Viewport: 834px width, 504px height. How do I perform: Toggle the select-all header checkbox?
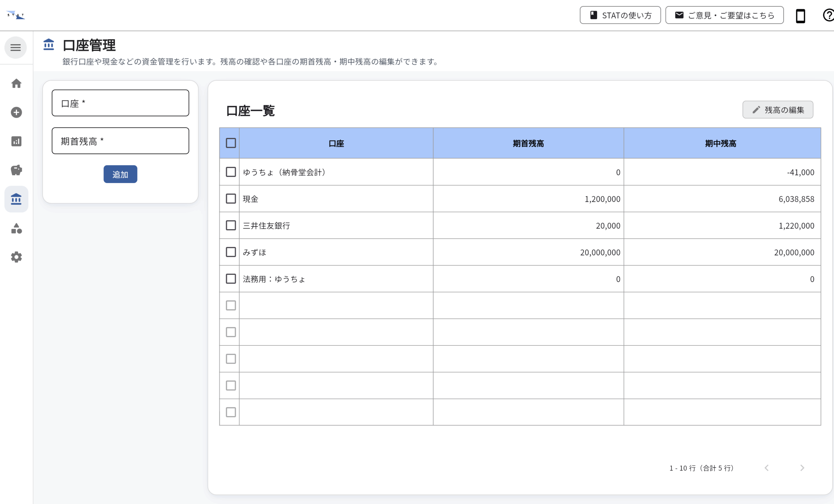click(x=231, y=143)
